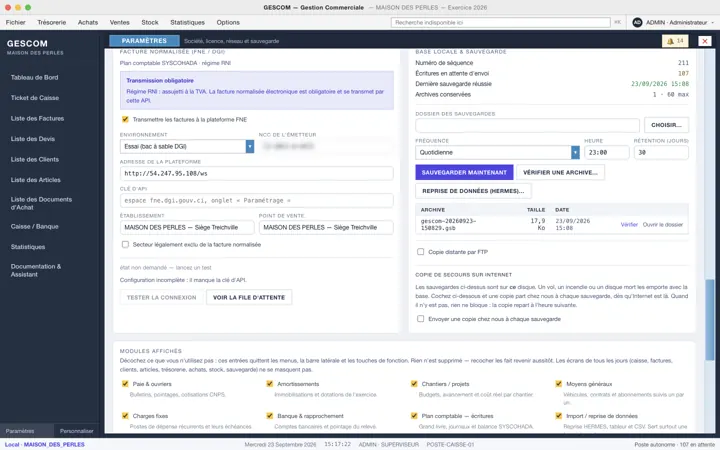Image resolution: width=720 pixels, height=450 pixels.
Task: Open Liste des Factures from sidebar
Action: coord(37,118)
